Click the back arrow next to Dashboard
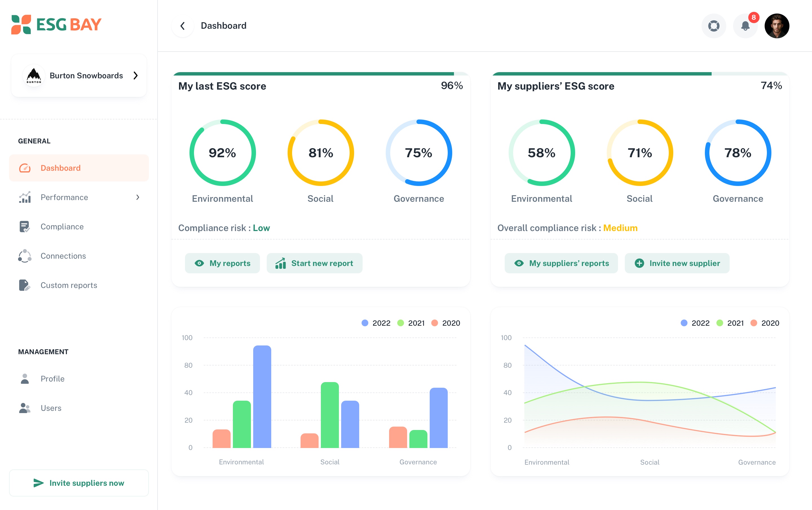The height and width of the screenshot is (510, 812). [x=183, y=26]
